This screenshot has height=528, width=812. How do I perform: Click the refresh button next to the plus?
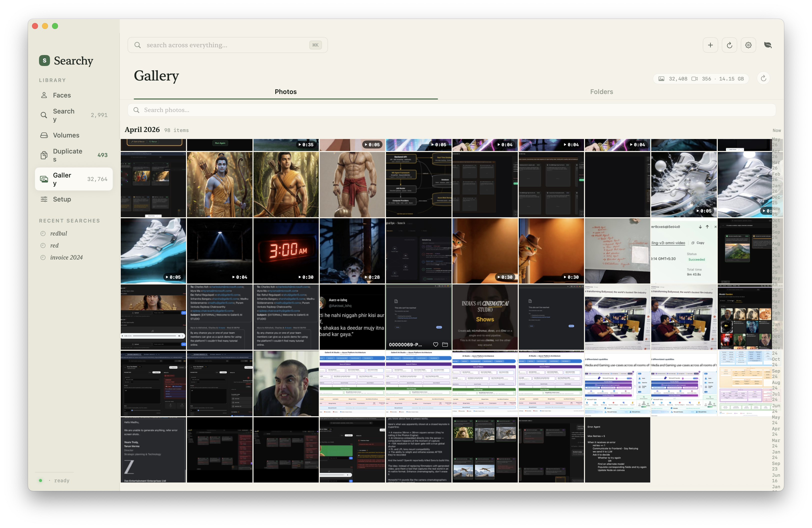[x=729, y=45]
